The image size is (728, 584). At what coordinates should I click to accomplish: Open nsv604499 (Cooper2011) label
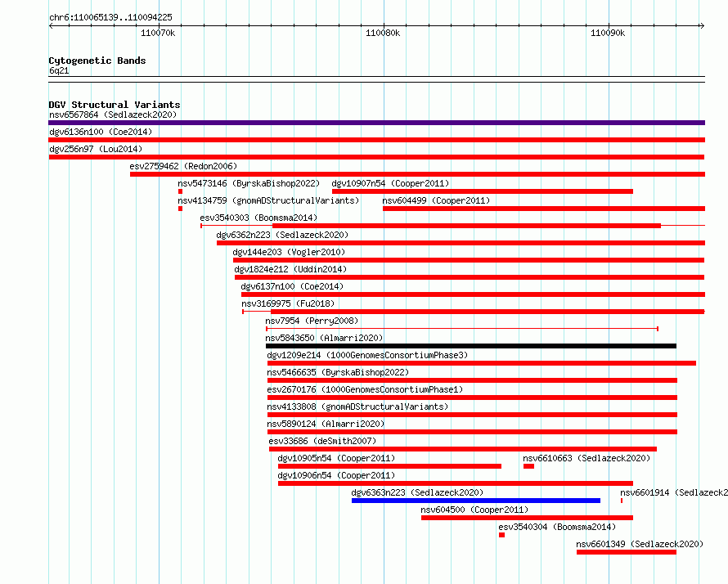[x=436, y=200]
